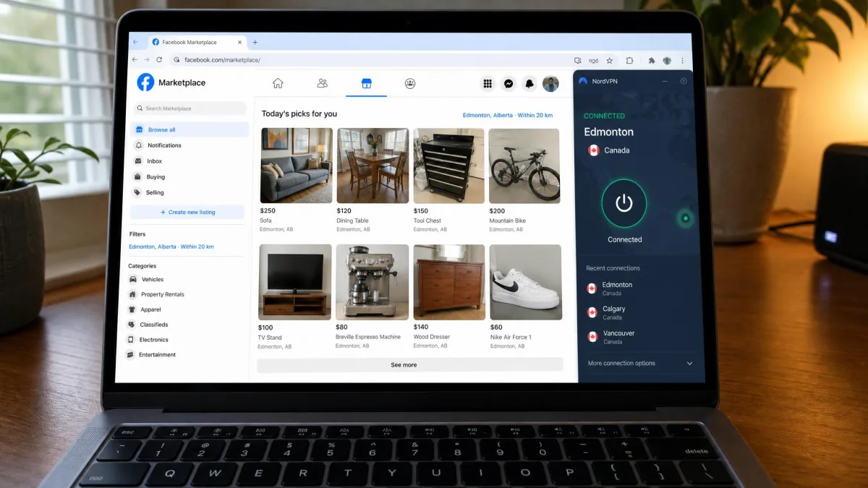Image resolution: width=868 pixels, height=488 pixels.
Task: Open the Messenger icon
Action: pos(509,84)
